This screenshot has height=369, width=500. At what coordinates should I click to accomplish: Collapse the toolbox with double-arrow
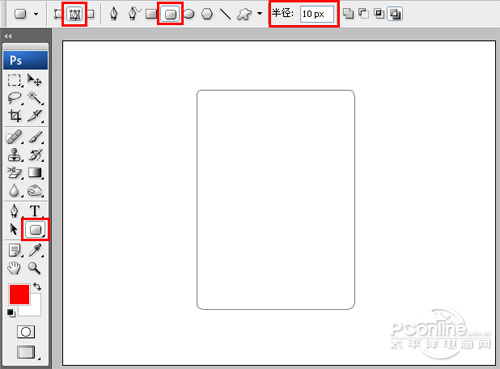click(x=8, y=36)
